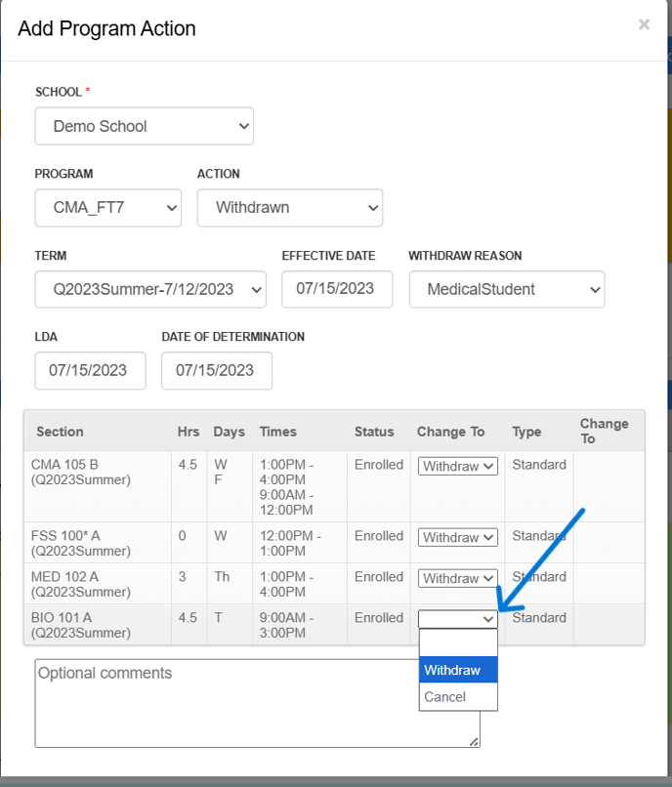Select the blank option in open dropdown list
This screenshot has height=787, width=672.
tap(458, 643)
